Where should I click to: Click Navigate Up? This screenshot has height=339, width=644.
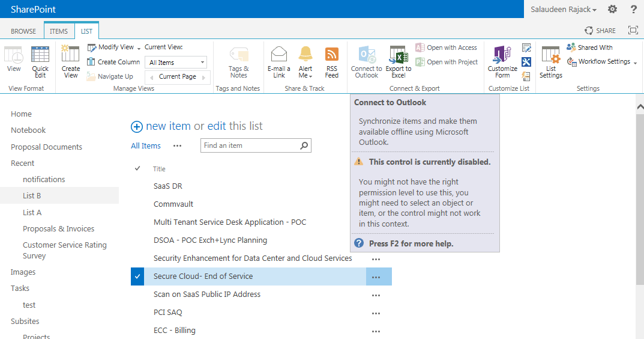pyautogui.click(x=110, y=76)
